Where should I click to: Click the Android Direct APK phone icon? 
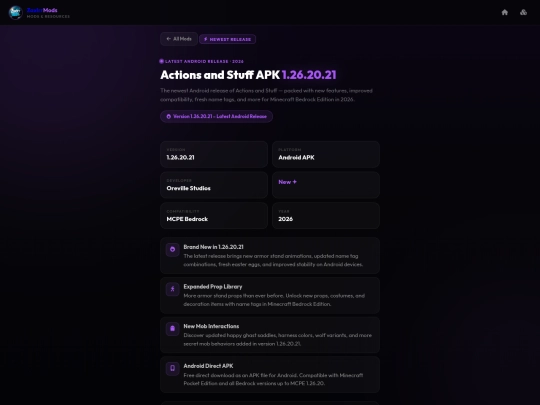pyautogui.click(x=173, y=368)
